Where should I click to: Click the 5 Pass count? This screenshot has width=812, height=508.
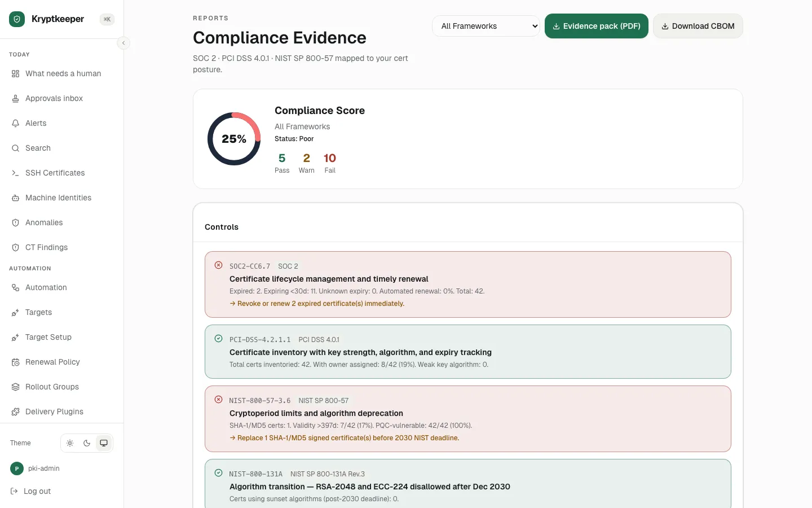pos(282,163)
